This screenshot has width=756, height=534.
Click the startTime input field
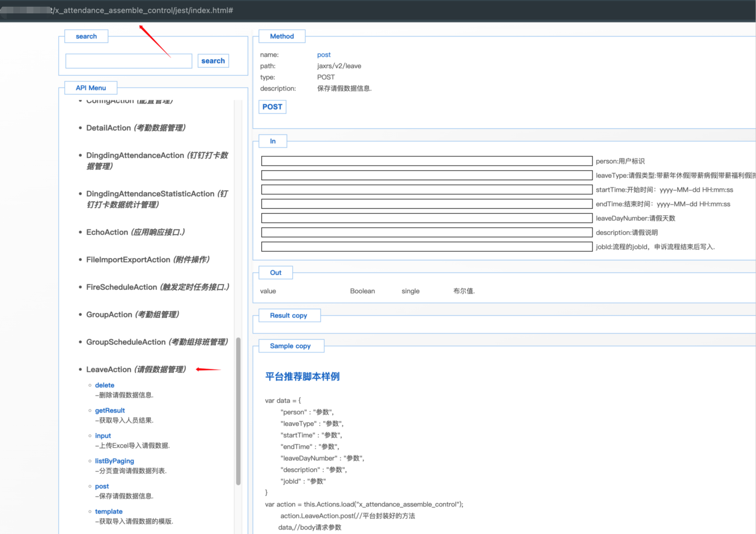(426, 190)
